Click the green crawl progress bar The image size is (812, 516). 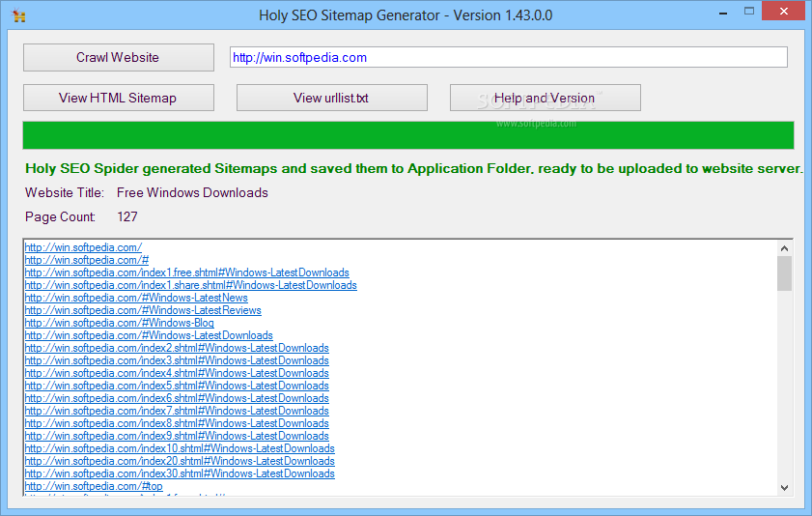tap(407, 135)
